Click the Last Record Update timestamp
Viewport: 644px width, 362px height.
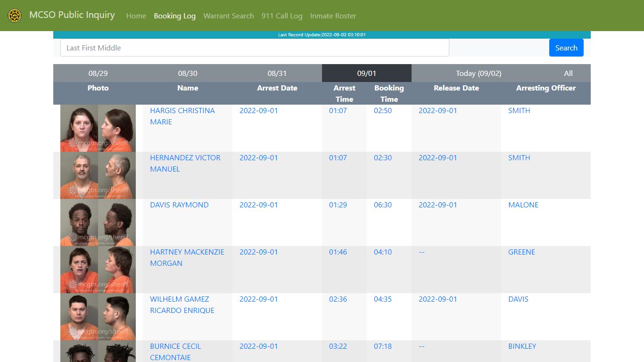pos(322,35)
